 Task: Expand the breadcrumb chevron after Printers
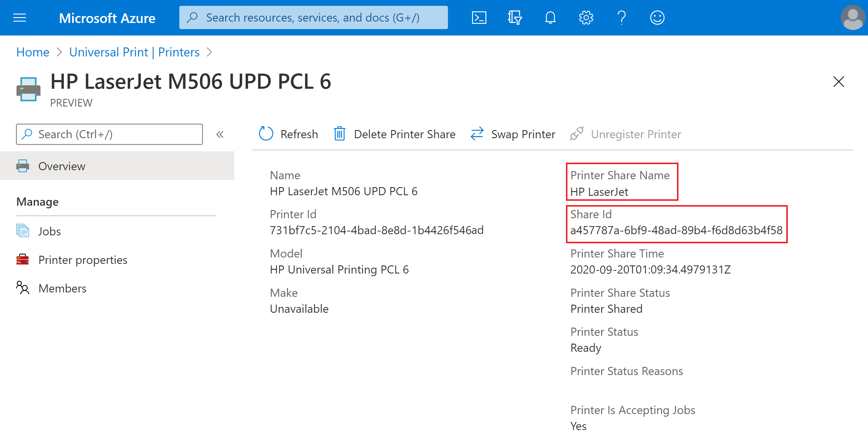click(x=210, y=52)
